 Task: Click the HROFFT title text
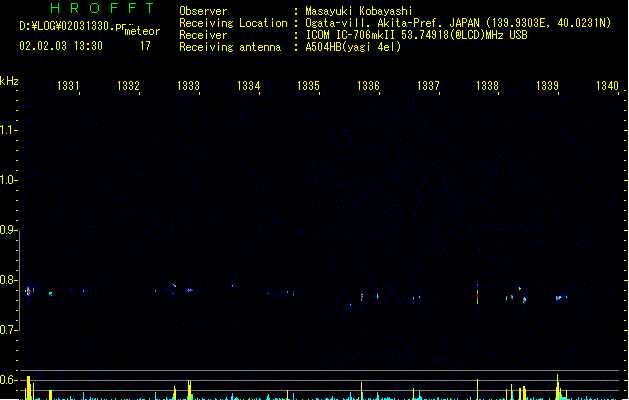(102, 8)
